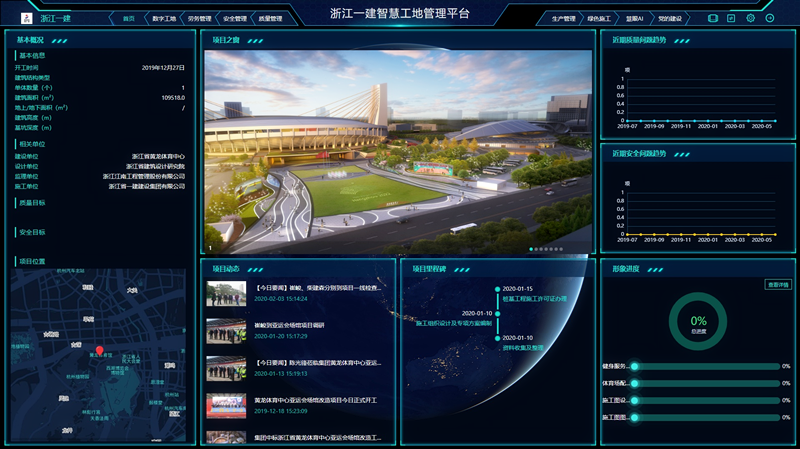
Task: Click the 形象进度 panel title
Action: [626, 269]
